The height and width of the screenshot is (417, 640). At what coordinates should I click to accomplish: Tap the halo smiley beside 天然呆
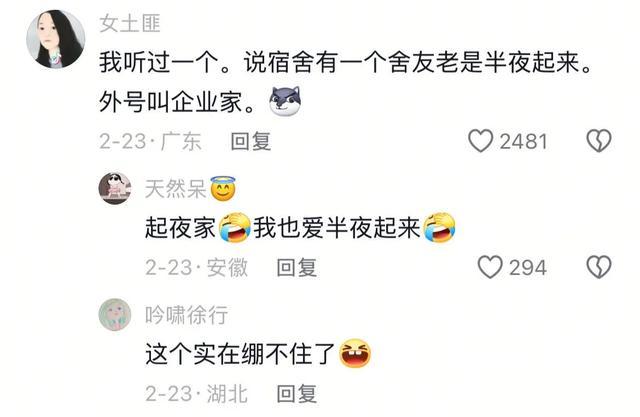(223, 189)
